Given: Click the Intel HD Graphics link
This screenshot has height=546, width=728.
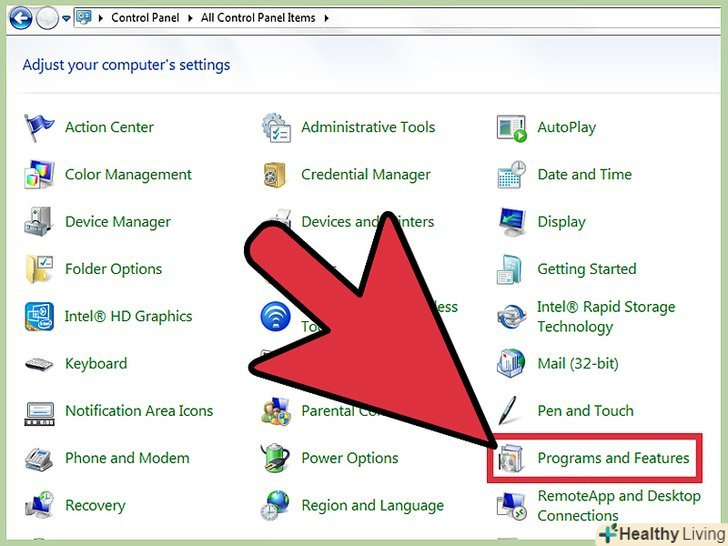Looking at the screenshot, I should point(128,316).
